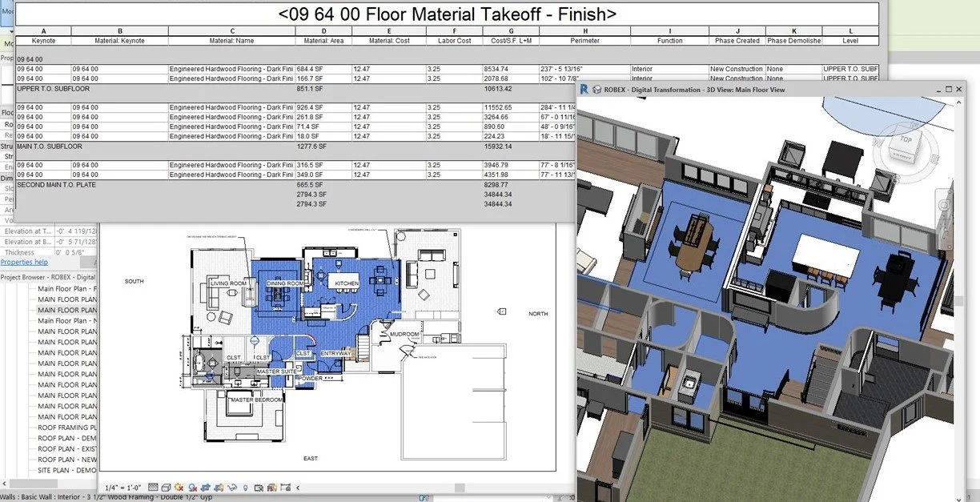Toggle Show Crop Region in the view bar
Screen dimensions: 980x502
pyautogui.click(x=219, y=487)
